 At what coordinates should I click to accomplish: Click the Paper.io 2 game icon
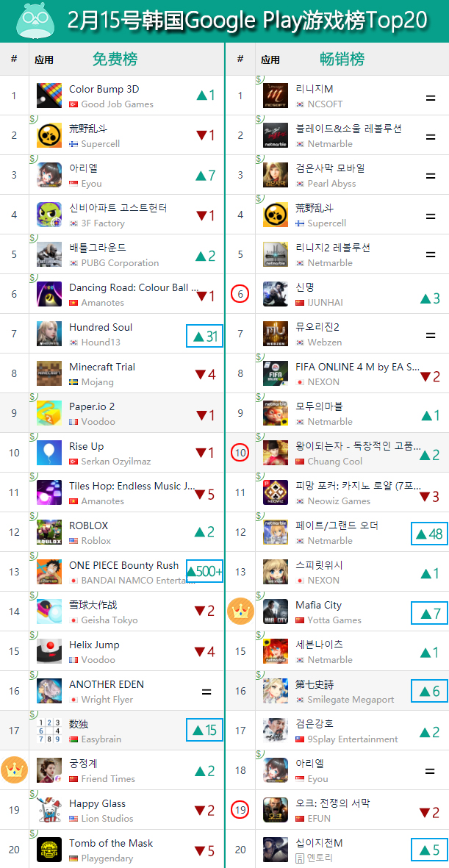pyautogui.click(x=49, y=414)
